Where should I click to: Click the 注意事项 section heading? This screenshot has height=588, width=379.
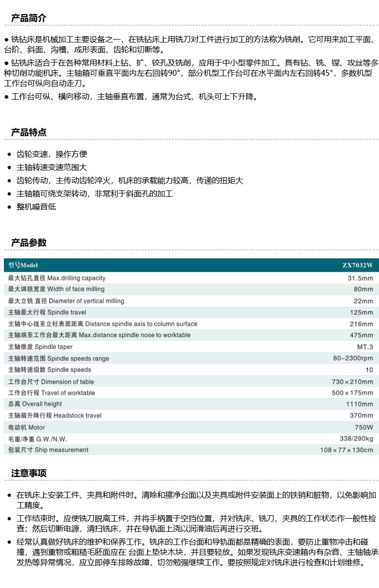[29, 473]
